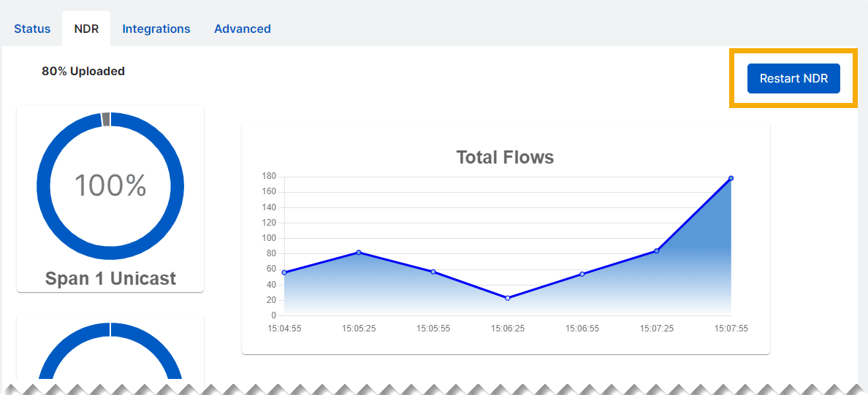Click the Span 1 Unicast label

click(x=110, y=278)
